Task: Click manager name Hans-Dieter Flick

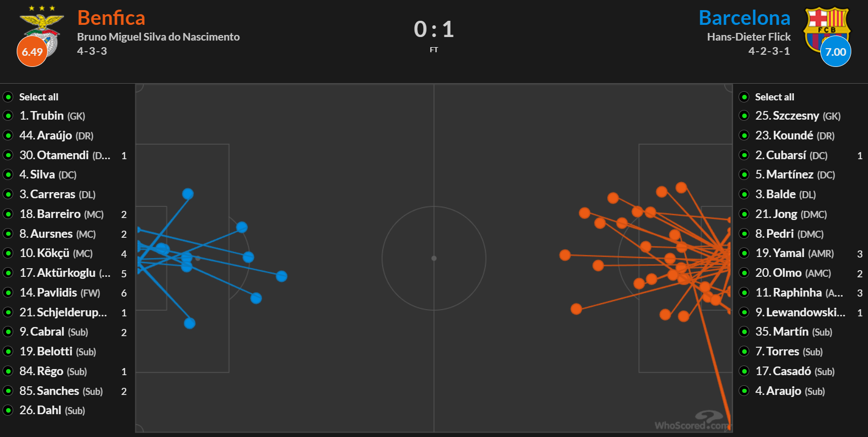Action: [749, 37]
